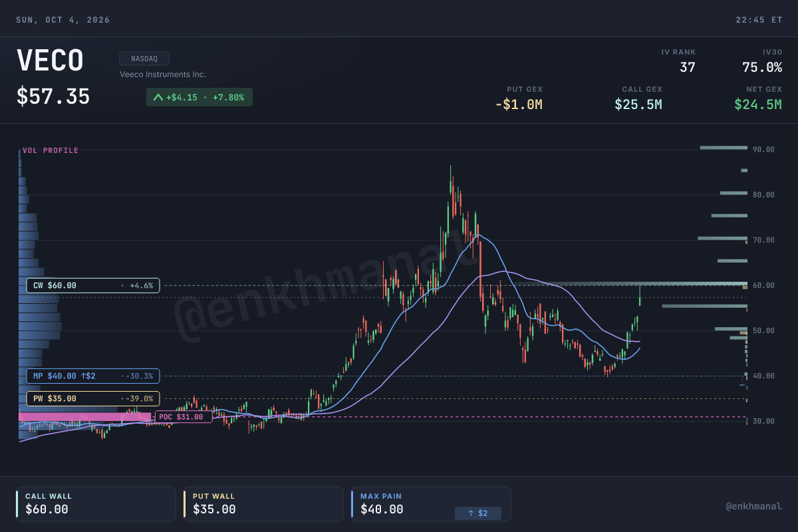Click the gamma exposure bar at 90.00
798x532 pixels.
click(724, 148)
